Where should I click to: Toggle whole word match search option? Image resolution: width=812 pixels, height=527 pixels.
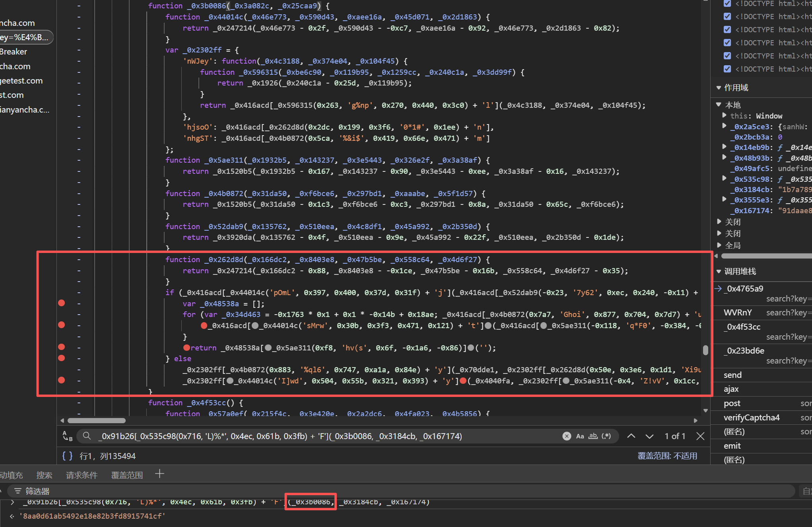pos(593,436)
